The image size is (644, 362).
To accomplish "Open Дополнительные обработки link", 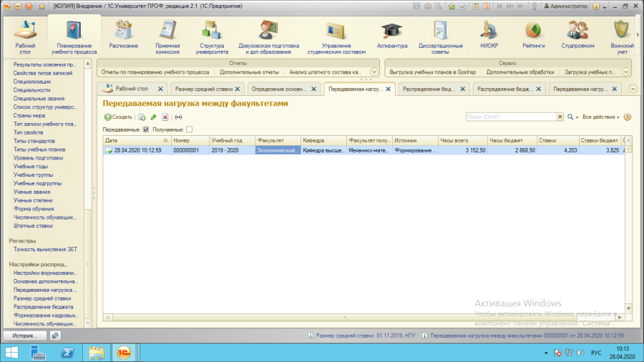I will [520, 72].
